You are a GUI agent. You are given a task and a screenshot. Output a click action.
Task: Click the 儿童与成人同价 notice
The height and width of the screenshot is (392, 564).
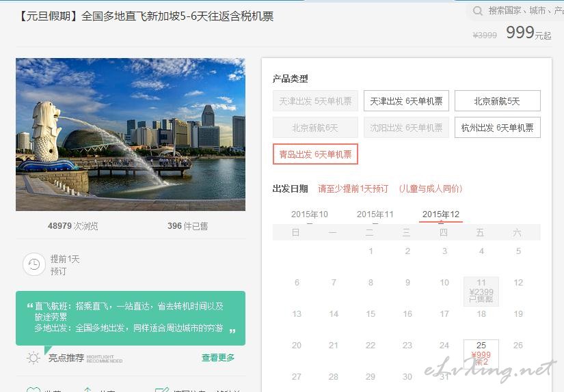(x=431, y=188)
